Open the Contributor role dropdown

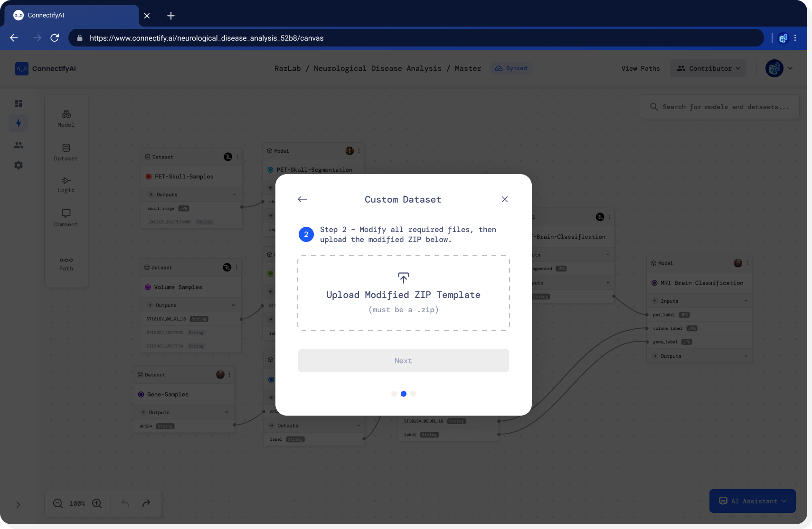coord(708,68)
